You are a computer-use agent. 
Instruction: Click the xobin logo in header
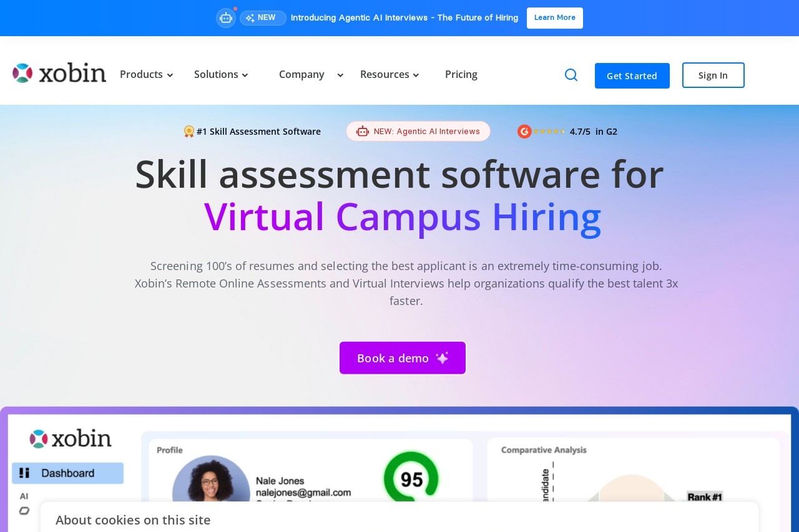click(x=59, y=74)
